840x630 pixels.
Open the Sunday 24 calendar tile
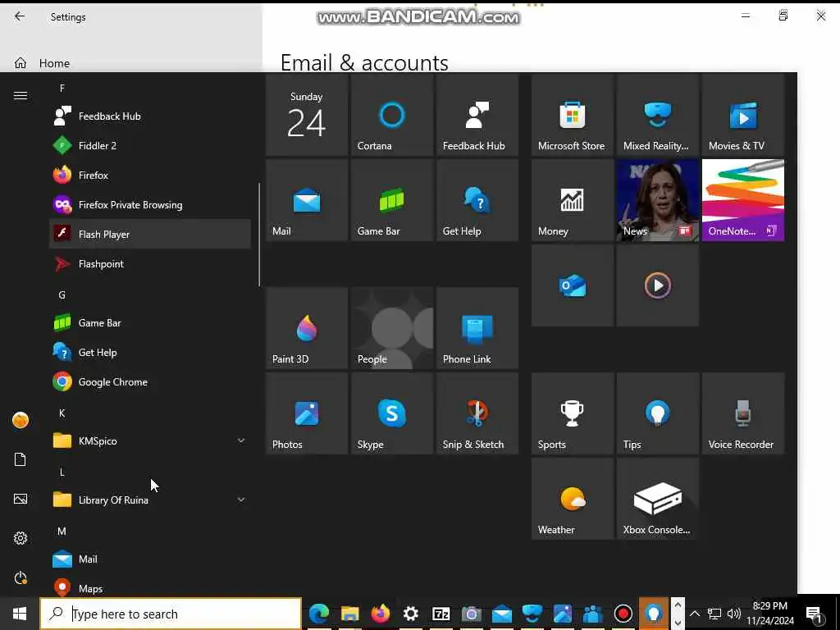[x=307, y=115]
